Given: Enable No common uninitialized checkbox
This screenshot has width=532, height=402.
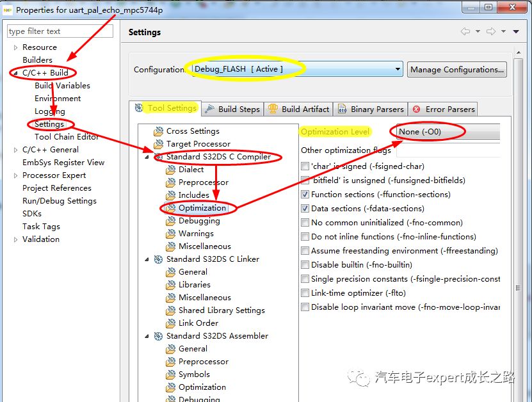Looking at the screenshot, I should [x=305, y=223].
